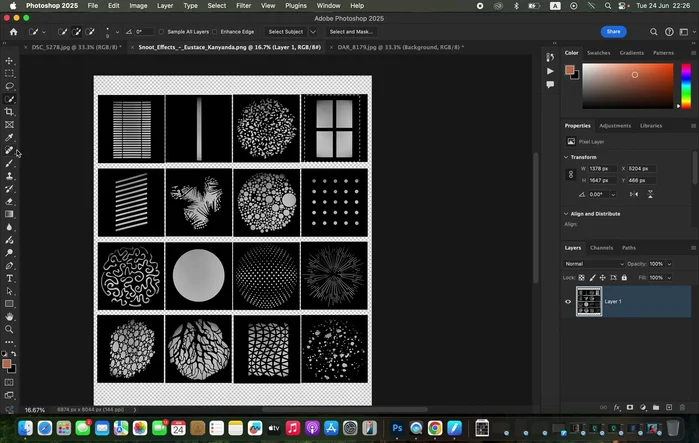Pick the Eyedropper tool
This screenshot has width=699, height=443.
9,137
